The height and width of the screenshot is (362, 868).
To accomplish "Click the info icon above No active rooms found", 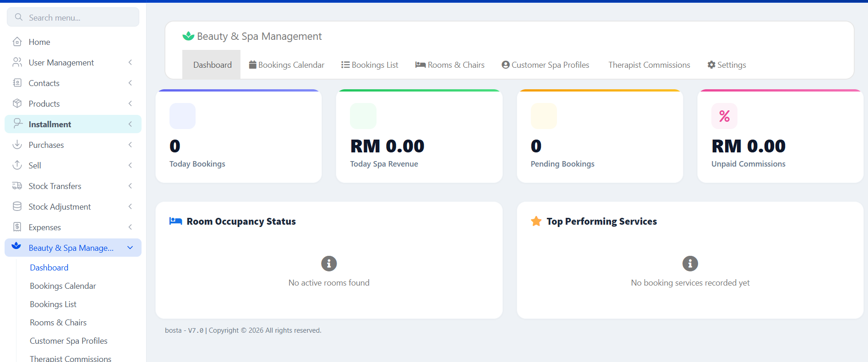I will pos(329,264).
